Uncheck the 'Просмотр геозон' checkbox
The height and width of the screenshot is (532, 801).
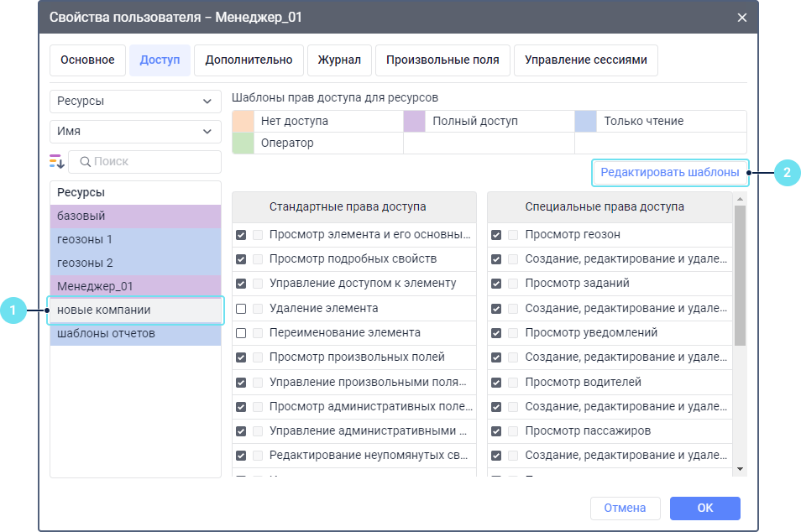click(497, 235)
